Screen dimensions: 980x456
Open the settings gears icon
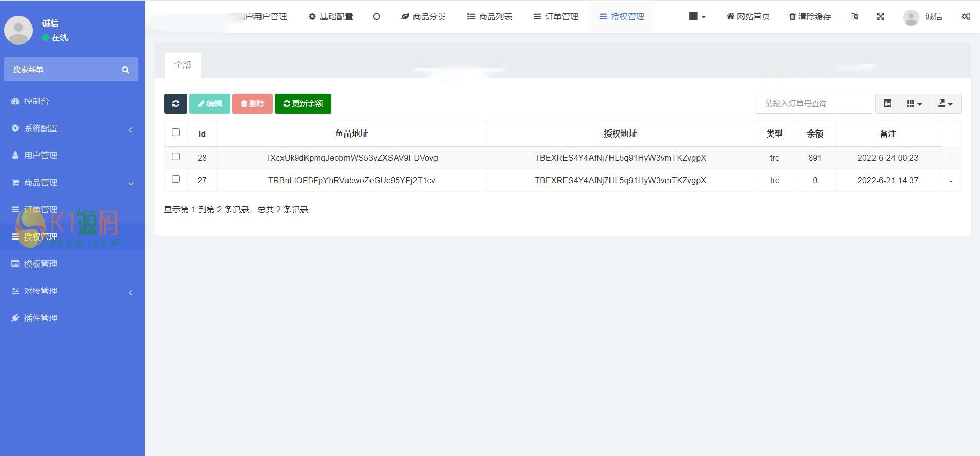[x=966, y=17]
